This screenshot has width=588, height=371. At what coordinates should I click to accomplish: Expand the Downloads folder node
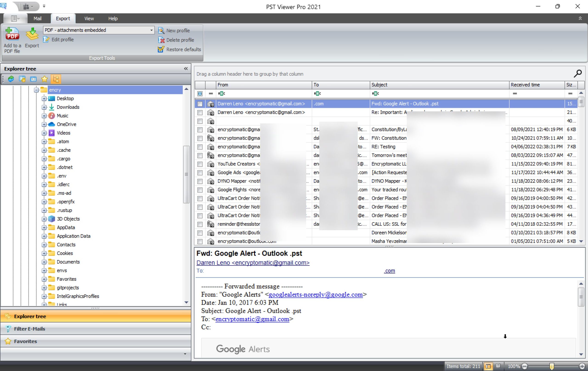click(44, 107)
